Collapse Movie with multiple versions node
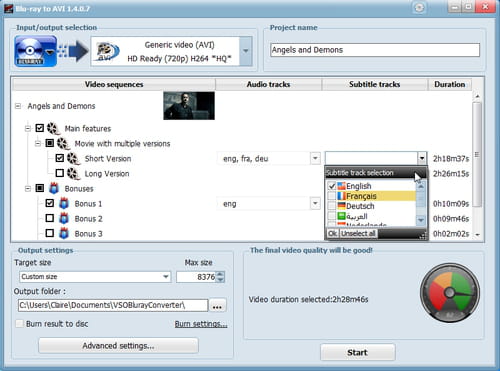The height and width of the screenshot is (371, 500). tap(38, 143)
